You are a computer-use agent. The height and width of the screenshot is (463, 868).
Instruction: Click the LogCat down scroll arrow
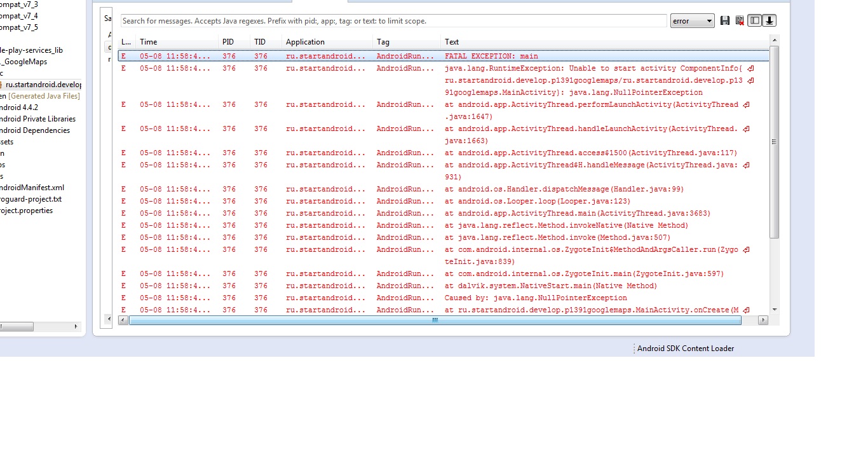tap(774, 310)
